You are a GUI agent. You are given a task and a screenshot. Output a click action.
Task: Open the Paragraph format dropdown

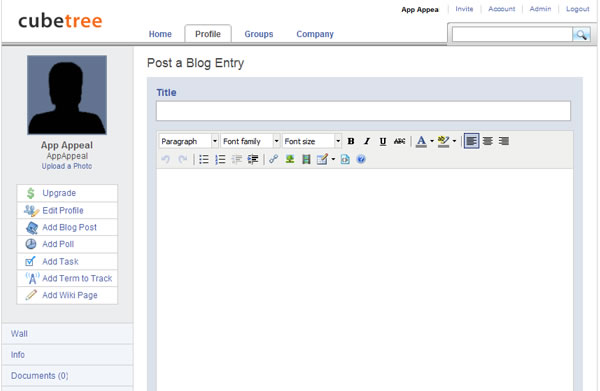tap(189, 141)
